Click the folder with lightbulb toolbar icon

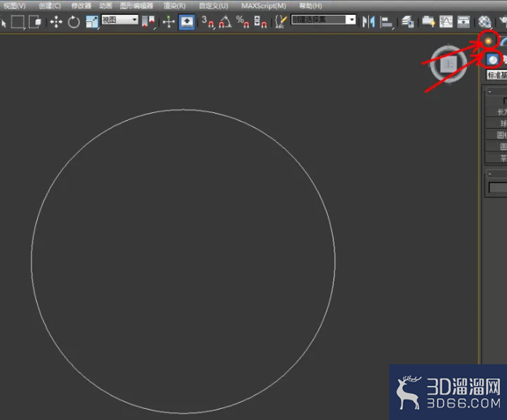coord(429,22)
